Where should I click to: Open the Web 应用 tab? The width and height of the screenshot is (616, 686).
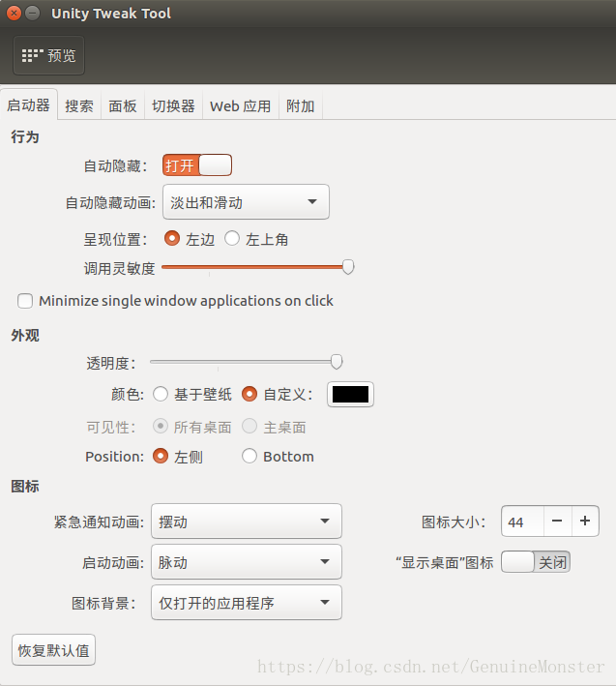(x=241, y=105)
